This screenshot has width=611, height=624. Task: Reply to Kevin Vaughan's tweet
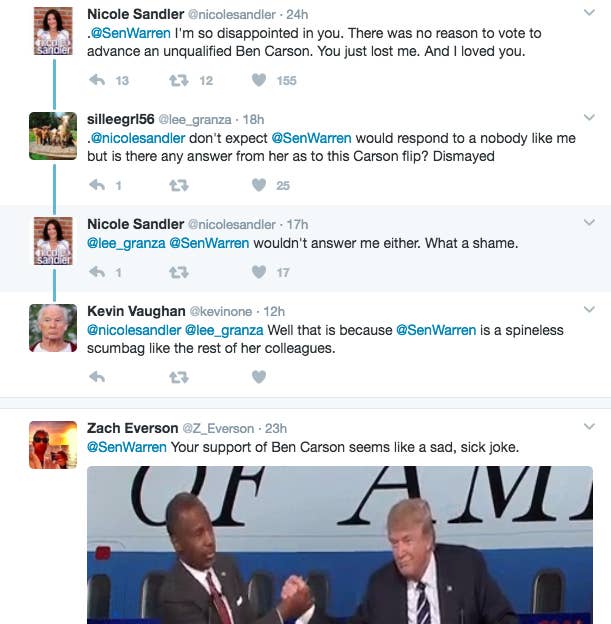97,376
